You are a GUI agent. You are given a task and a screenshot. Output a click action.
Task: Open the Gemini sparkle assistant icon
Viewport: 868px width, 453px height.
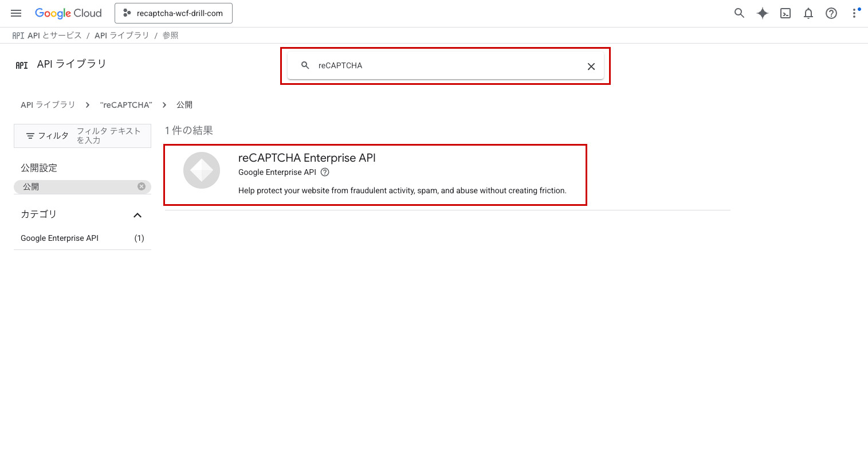(762, 13)
